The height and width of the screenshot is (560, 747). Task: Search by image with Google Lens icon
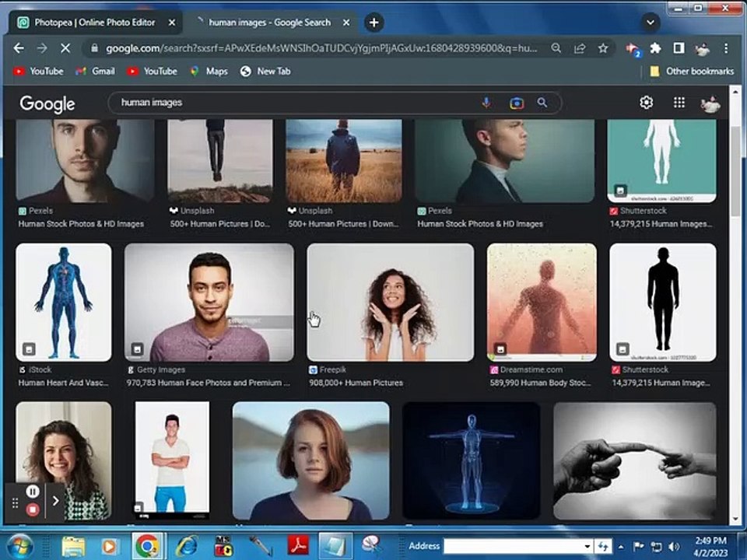517,103
